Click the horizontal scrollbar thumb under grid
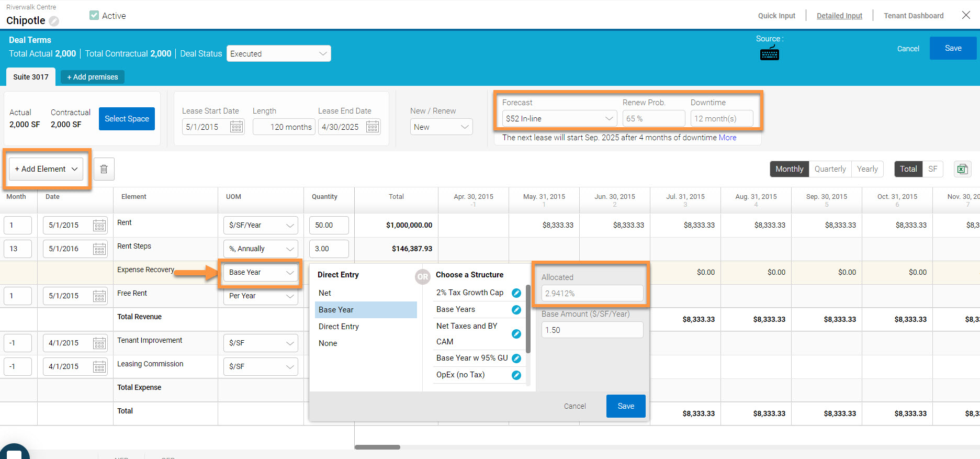The image size is (980, 459). point(377,447)
